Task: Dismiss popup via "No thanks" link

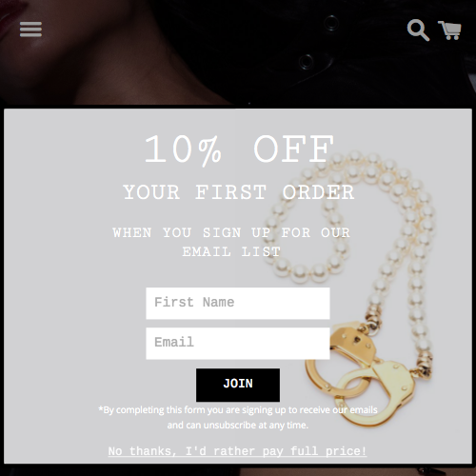Action: pos(237,451)
